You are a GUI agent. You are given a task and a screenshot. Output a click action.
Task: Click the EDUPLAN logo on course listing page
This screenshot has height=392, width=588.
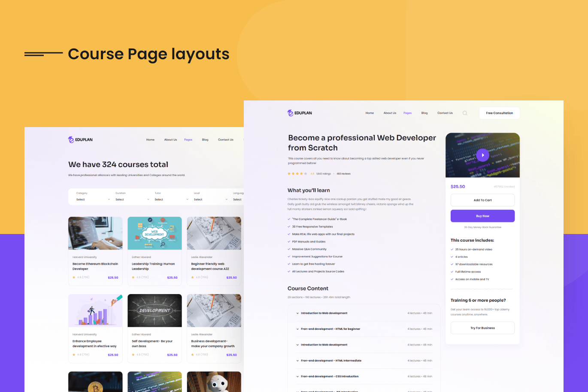click(80, 140)
